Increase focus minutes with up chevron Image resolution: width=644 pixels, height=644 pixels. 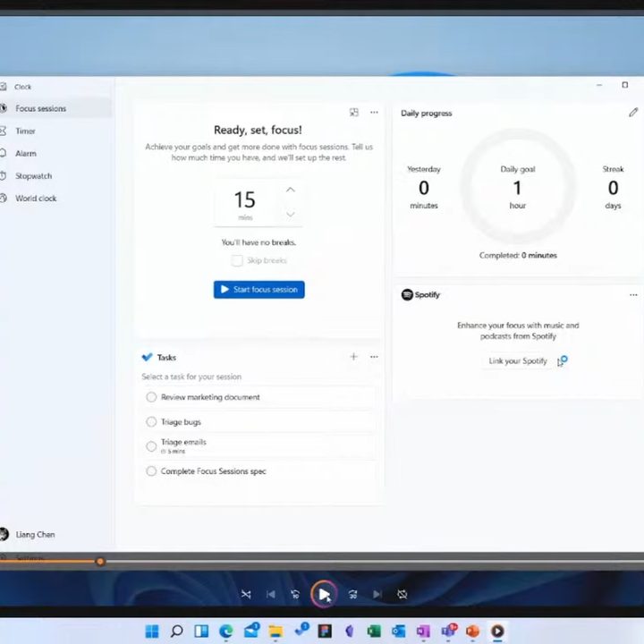291,190
